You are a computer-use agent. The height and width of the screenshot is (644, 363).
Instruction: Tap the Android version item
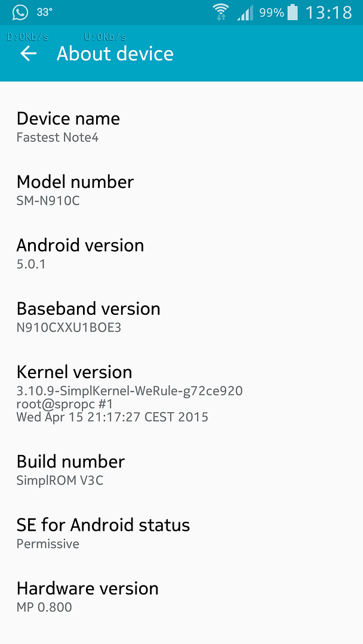[x=181, y=253]
